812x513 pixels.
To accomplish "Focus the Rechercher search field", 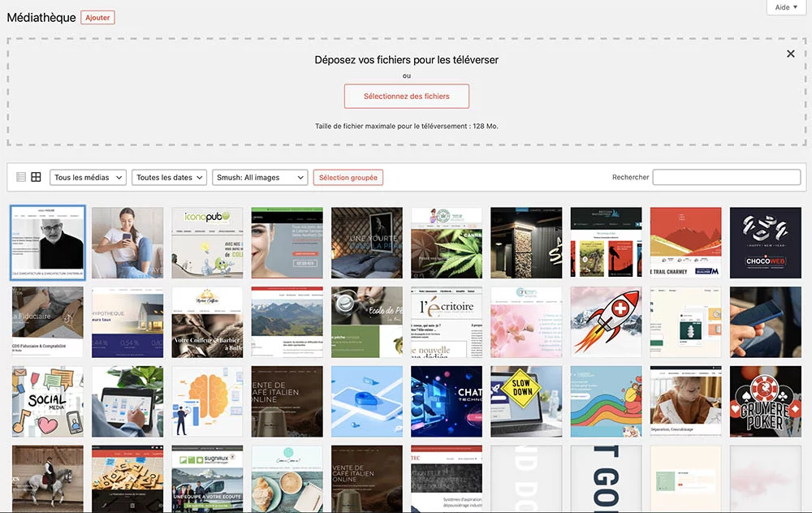I will (726, 178).
